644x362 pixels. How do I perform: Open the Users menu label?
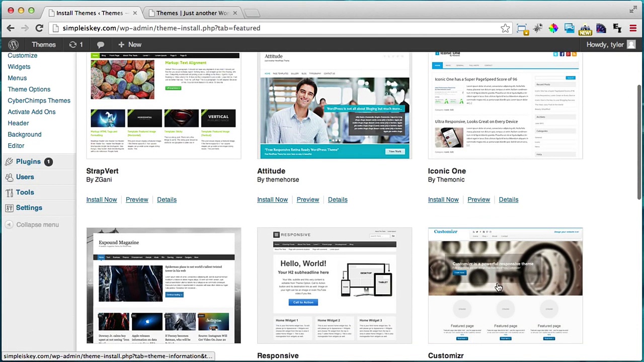25,177
